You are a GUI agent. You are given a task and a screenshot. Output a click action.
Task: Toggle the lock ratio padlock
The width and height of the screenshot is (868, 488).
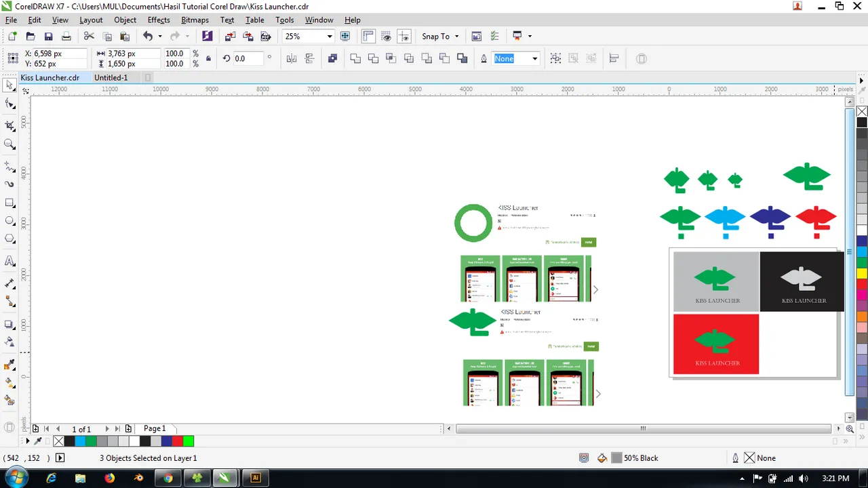(x=208, y=59)
